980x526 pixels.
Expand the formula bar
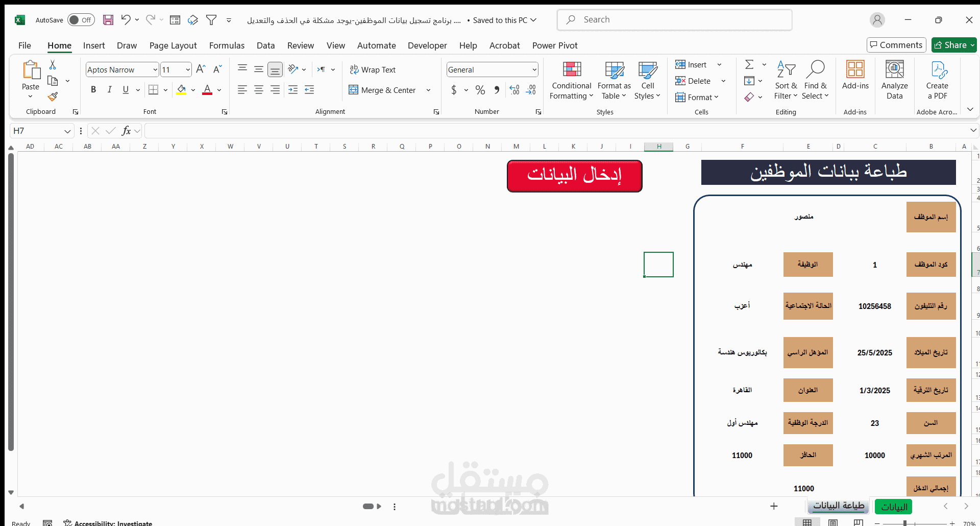click(x=973, y=131)
